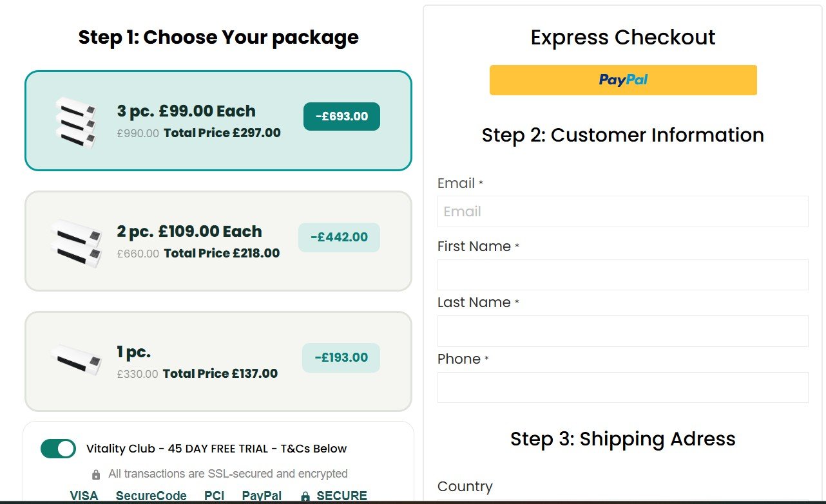
Task: Click the -£193.00 discount badge
Action: (x=341, y=358)
